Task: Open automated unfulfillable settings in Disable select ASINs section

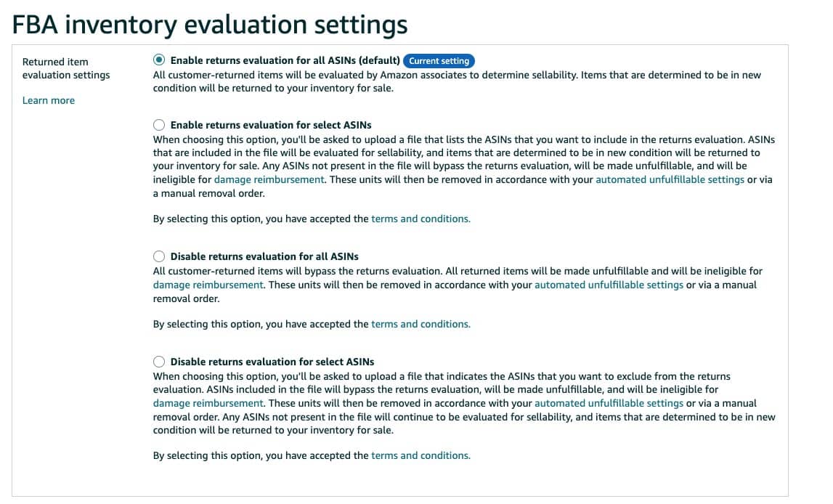Action: point(609,403)
